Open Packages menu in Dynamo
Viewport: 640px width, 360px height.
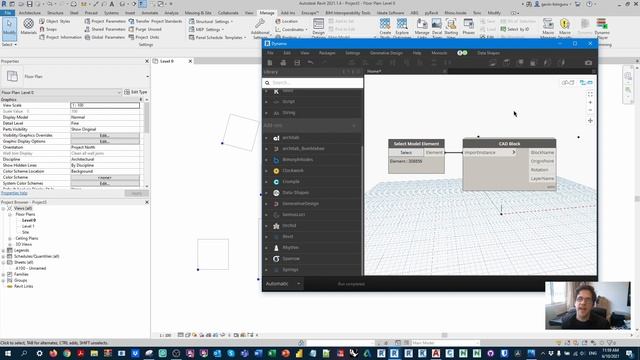(x=327, y=53)
